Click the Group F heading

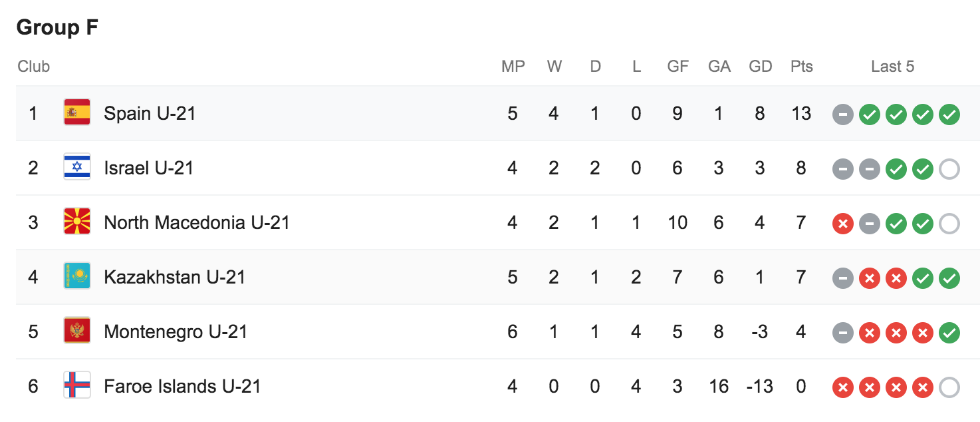pyautogui.click(x=57, y=28)
